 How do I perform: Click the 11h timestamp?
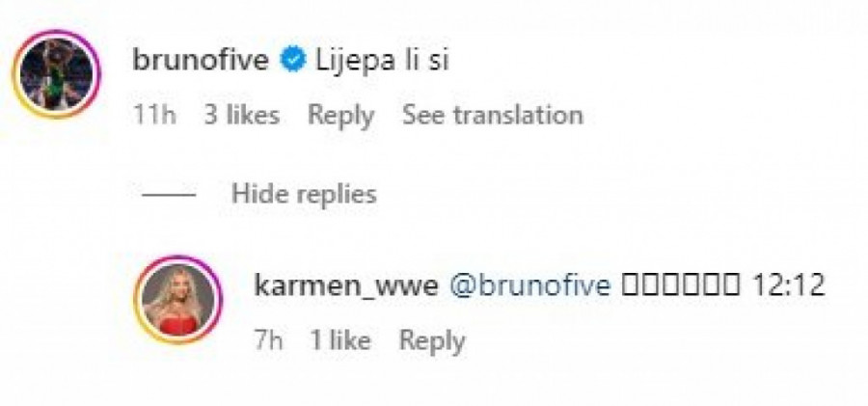click(154, 115)
